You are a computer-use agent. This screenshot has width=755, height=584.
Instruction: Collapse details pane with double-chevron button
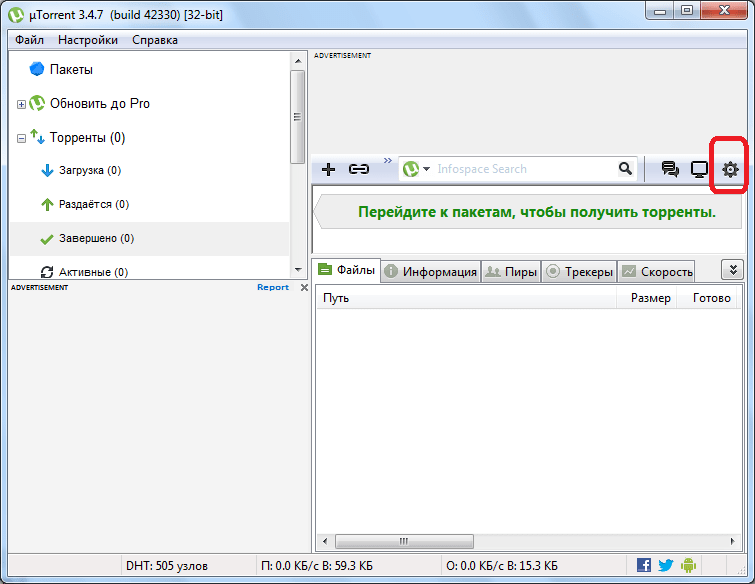732,270
